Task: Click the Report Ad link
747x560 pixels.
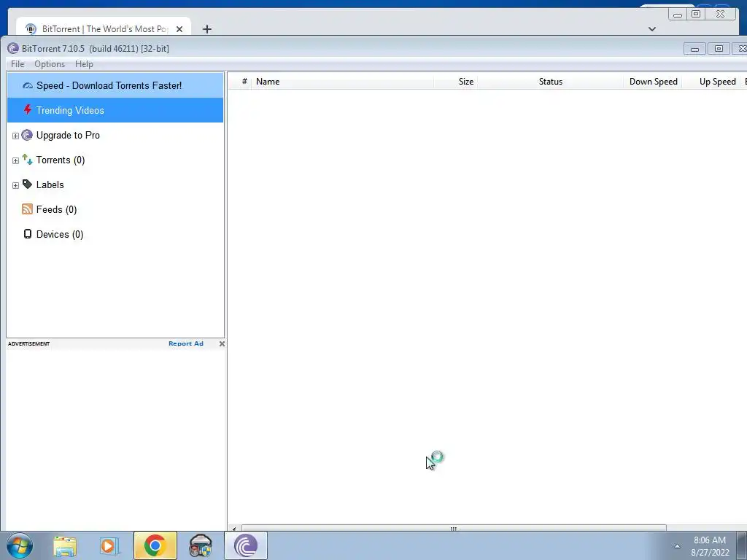Action: click(x=186, y=343)
